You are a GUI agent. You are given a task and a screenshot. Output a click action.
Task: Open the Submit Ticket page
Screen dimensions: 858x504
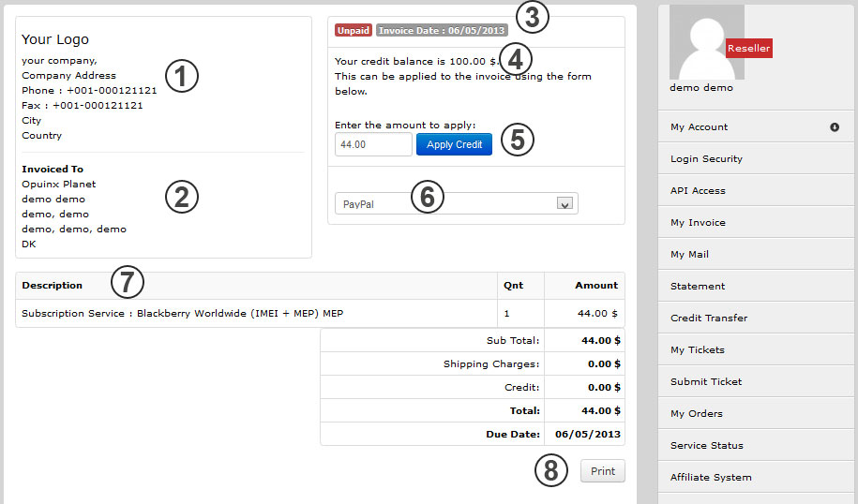(706, 382)
